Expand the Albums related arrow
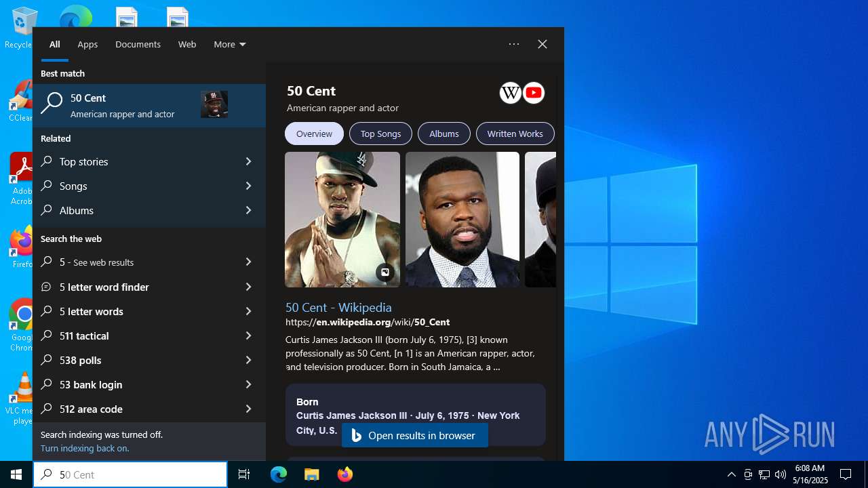868x488 pixels. 248,210
